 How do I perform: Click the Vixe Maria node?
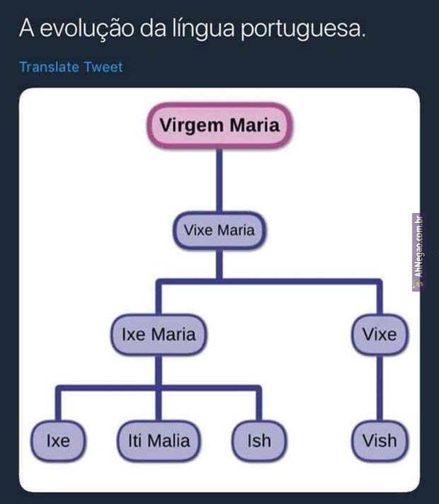219,230
